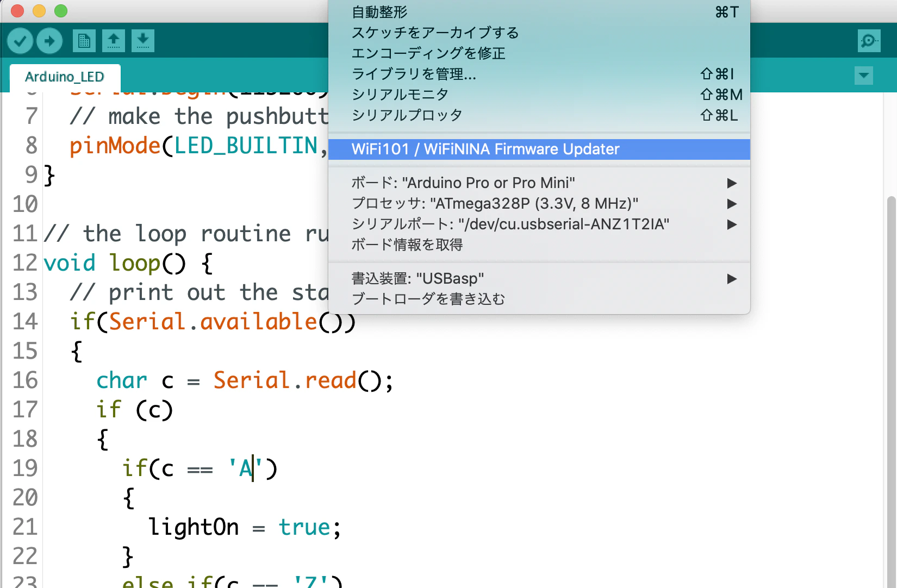Click the macOS green zoom button

[x=61, y=11]
